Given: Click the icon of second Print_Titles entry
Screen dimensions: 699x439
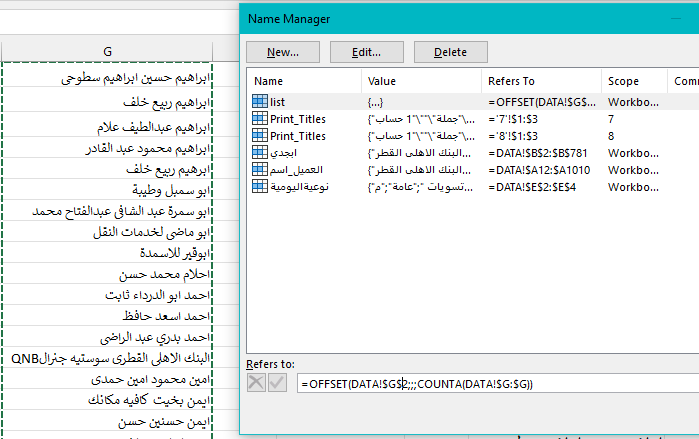Looking at the screenshot, I should pyautogui.click(x=260, y=136).
